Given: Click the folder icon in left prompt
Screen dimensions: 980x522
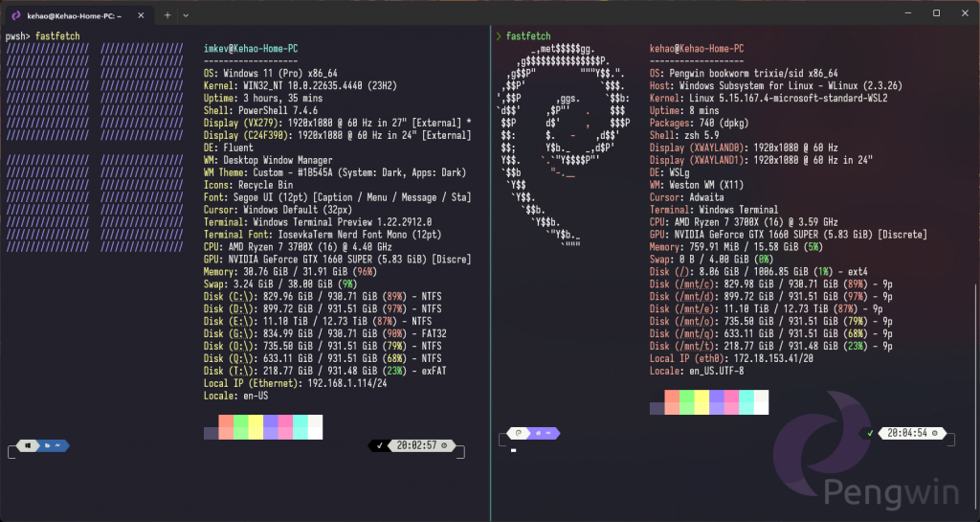Looking at the screenshot, I should click(x=47, y=445).
